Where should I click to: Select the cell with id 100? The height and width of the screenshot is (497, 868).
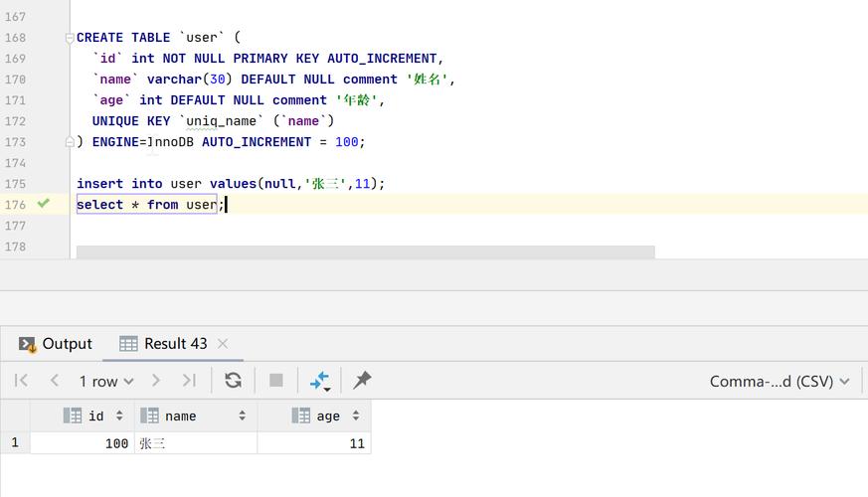[x=83, y=443]
